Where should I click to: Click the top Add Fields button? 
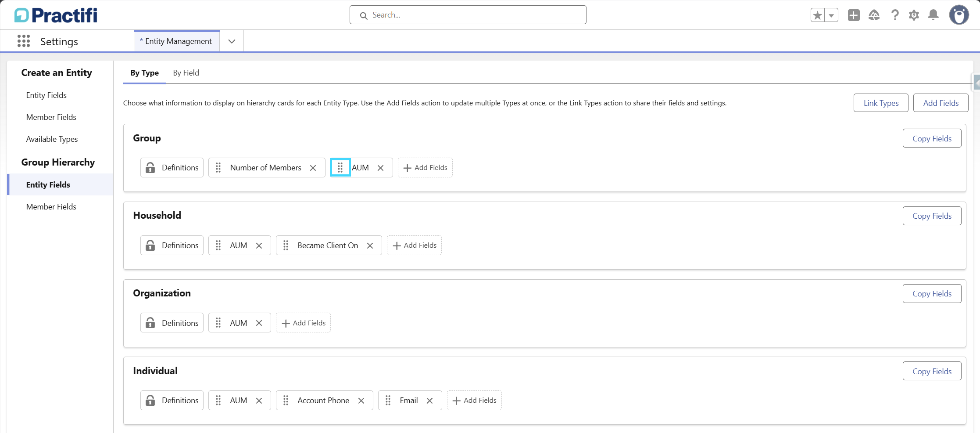941,103
